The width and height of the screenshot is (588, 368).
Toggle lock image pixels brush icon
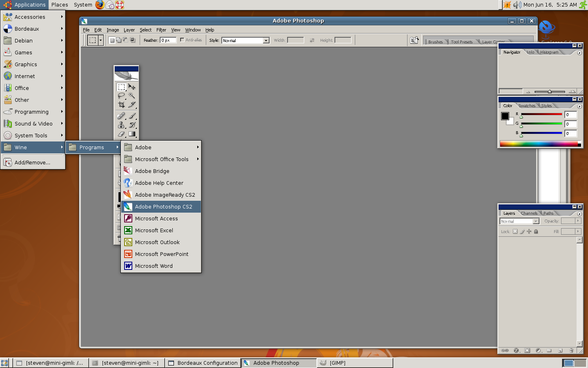[522, 231]
